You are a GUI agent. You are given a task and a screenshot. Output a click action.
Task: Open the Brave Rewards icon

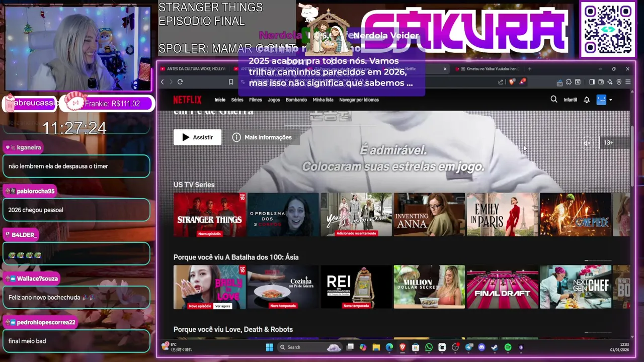point(523,81)
